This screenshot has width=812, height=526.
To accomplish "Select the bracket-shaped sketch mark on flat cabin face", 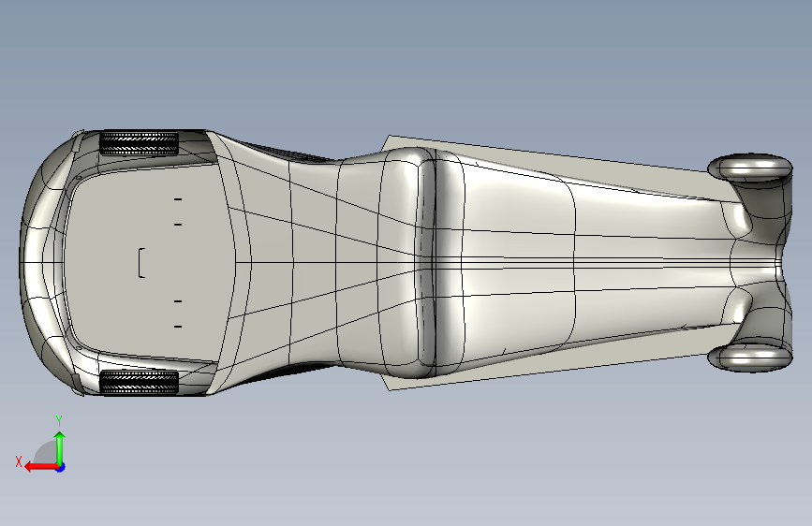I will pos(141,263).
